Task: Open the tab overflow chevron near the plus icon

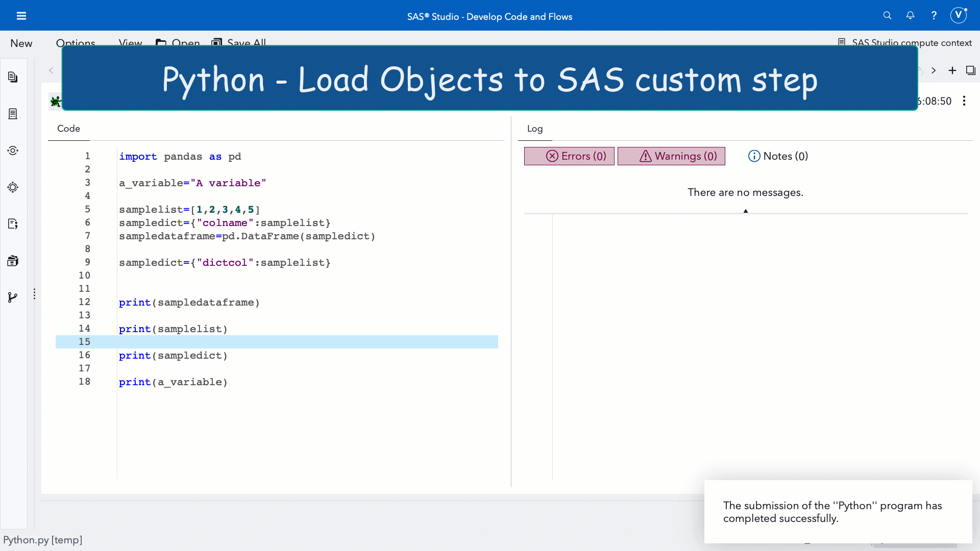Action: (x=934, y=70)
